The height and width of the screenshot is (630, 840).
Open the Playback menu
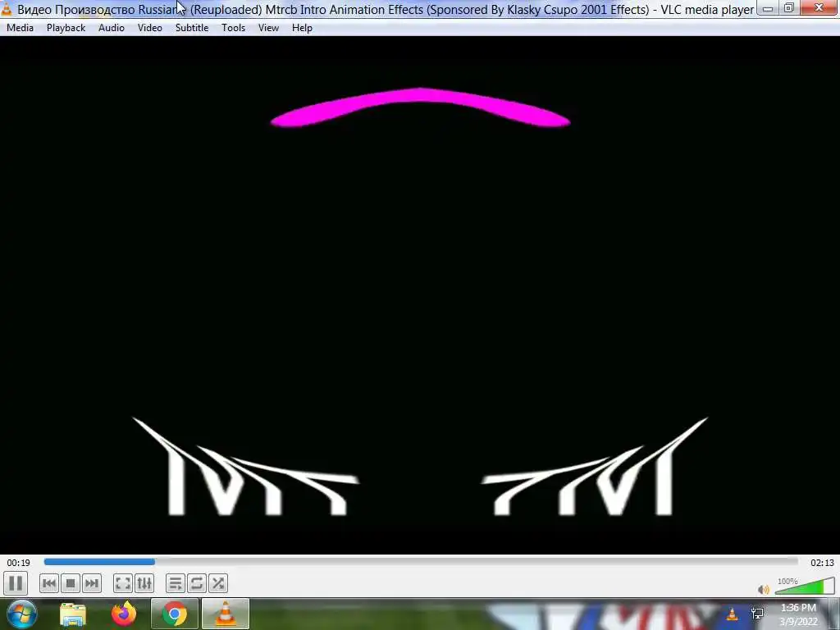(66, 28)
